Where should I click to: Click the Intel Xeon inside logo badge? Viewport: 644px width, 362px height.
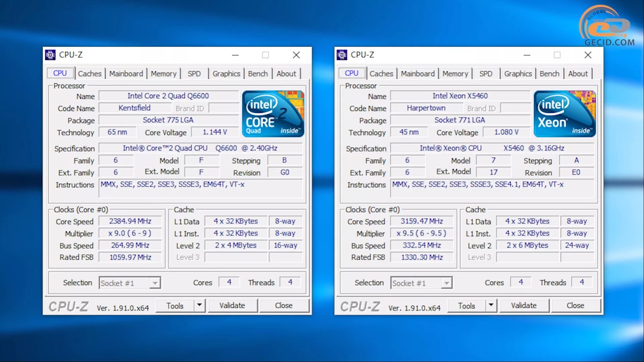click(x=565, y=114)
